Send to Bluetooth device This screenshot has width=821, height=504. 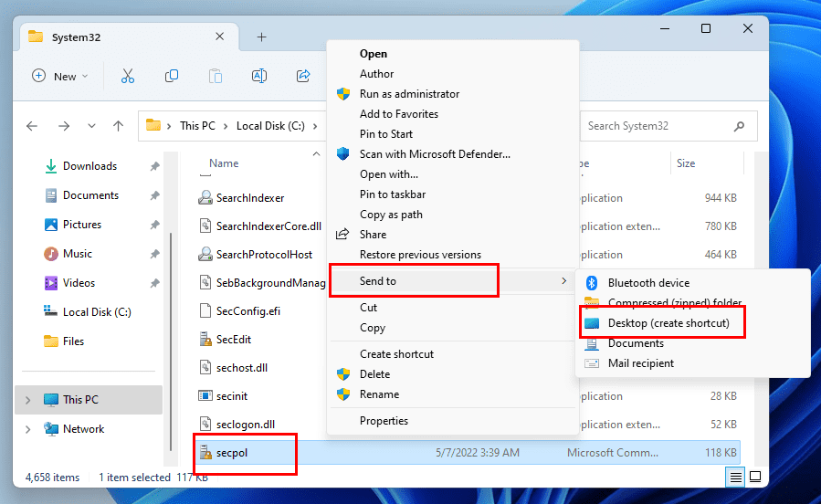[692, 283]
